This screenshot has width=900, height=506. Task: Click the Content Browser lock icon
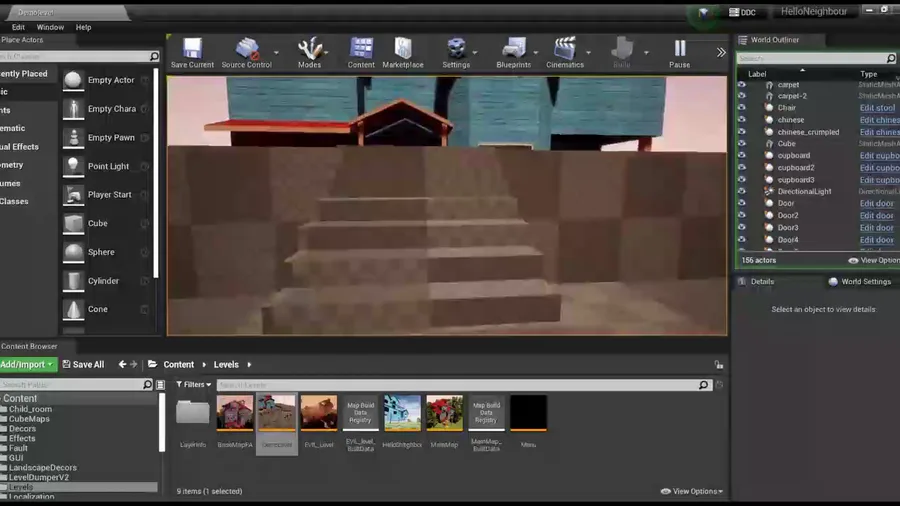(719, 365)
